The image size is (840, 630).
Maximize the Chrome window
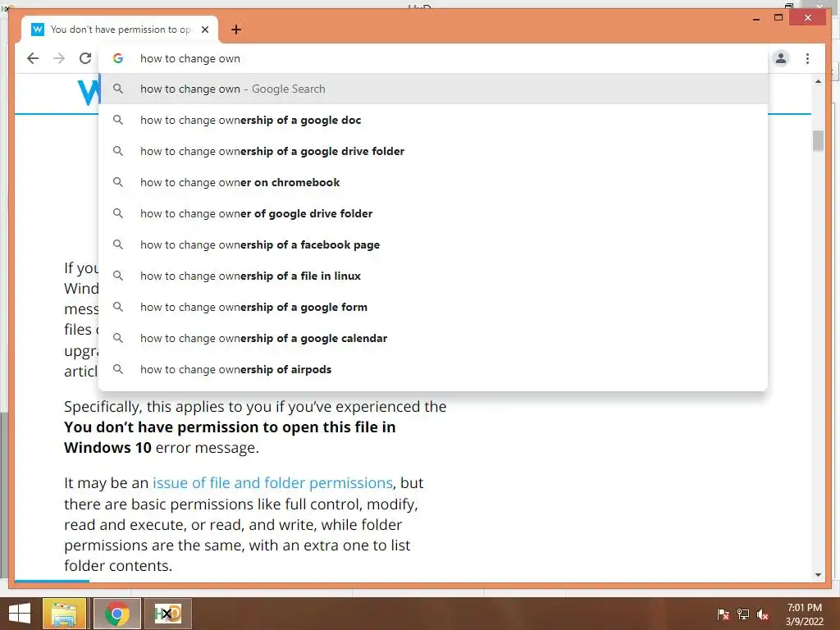(778, 18)
